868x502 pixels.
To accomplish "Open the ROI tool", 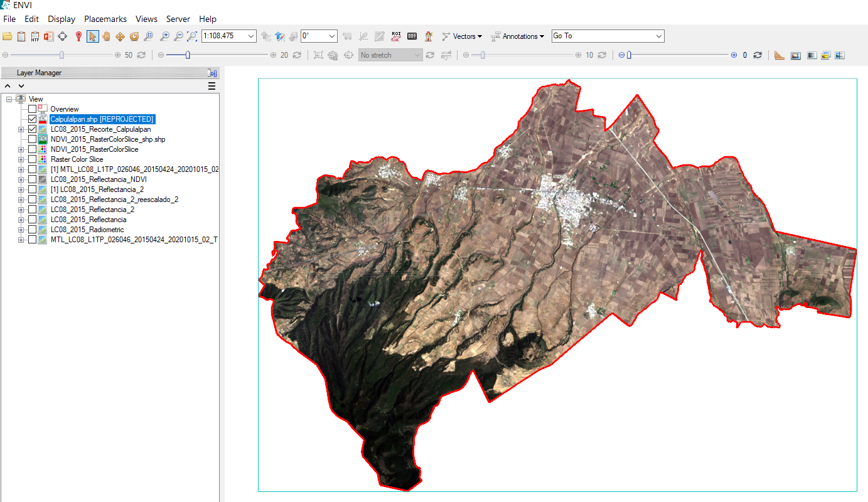I will (x=396, y=36).
